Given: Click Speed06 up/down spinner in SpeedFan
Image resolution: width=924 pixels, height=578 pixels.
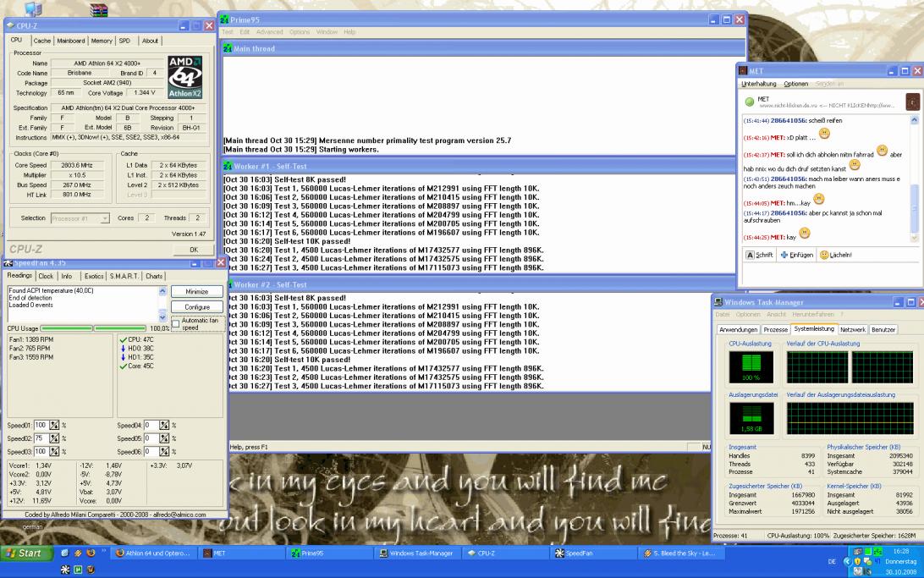Looking at the screenshot, I should click(164, 451).
